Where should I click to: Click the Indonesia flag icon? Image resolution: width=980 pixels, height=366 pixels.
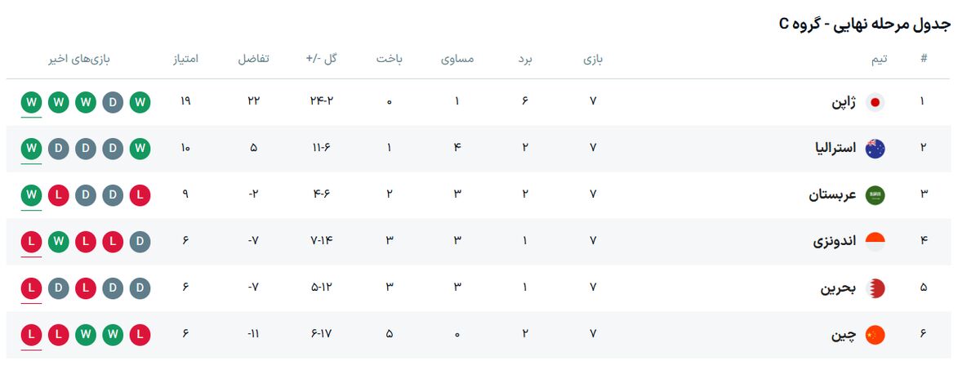tap(875, 242)
